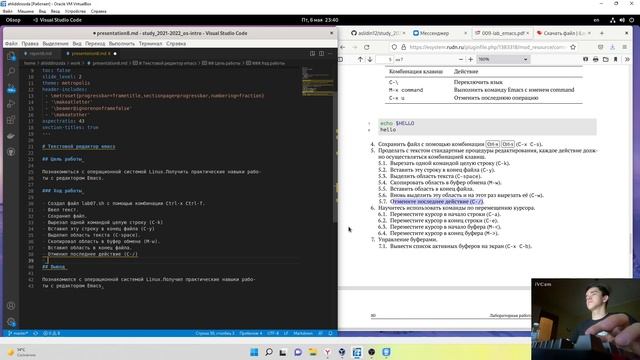The height and width of the screenshot is (360, 640).
Task: Open the Explorer view in VS Code activity bar
Action: click(x=11, y=56)
